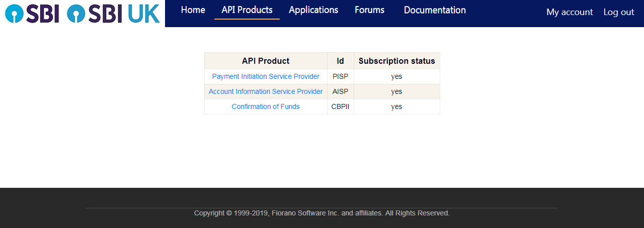Click the PISP subscription status yes cell
Screen dimensions: 644x228
tap(397, 77)
